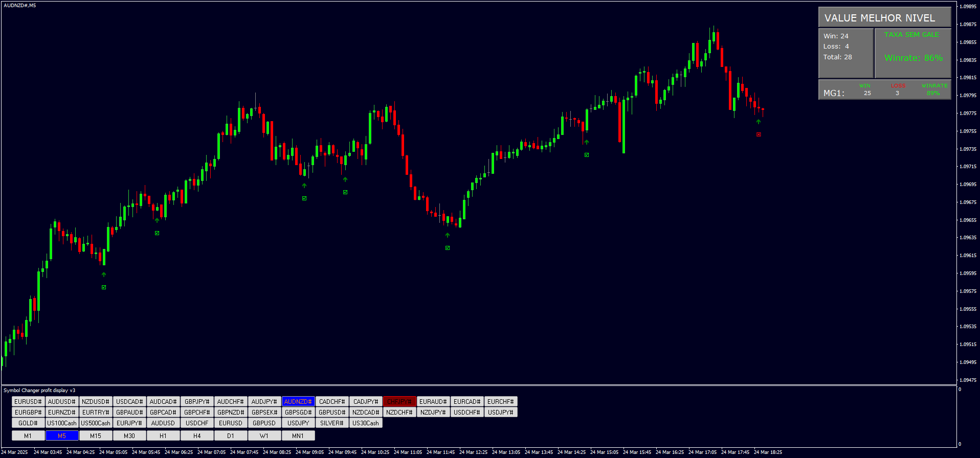Open the MN1 monthly timeframe
This screenshot has width=980, height=458.
point(298,436)
